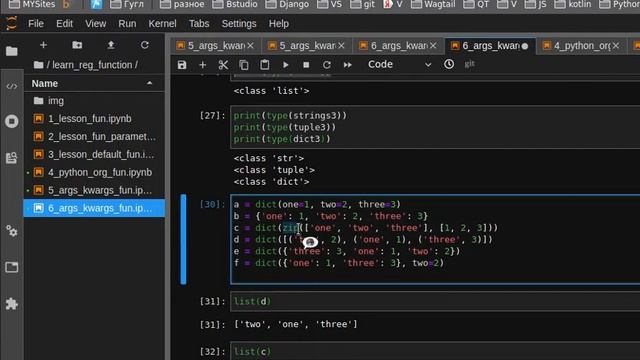Open the Edit menu
This screenshot has height=360, width=640.
point(64,24)
